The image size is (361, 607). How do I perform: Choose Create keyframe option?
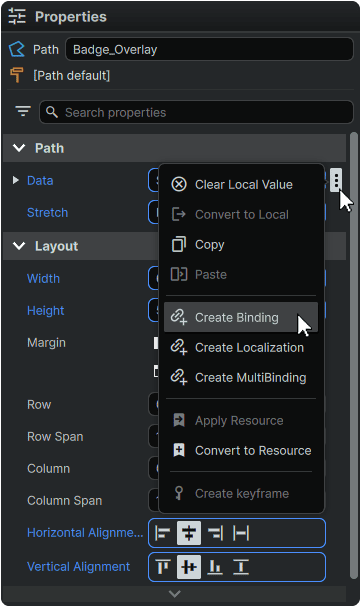(241, 494)
